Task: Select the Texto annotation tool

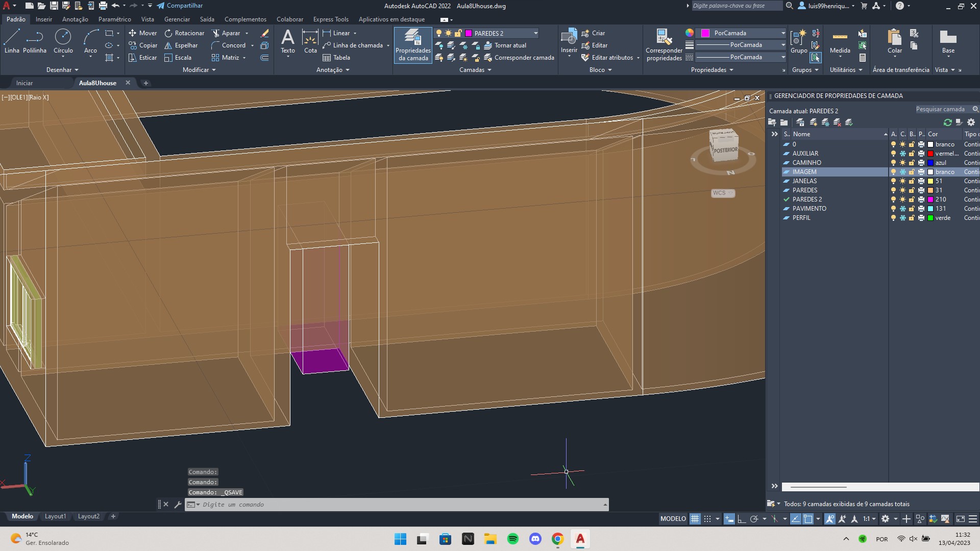Action: click(288, 41)
